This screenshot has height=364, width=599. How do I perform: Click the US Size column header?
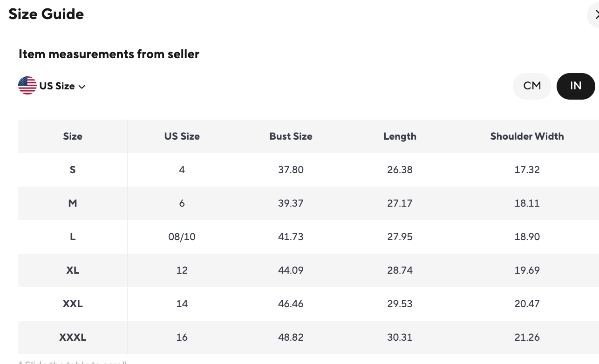tap(182, 136)
